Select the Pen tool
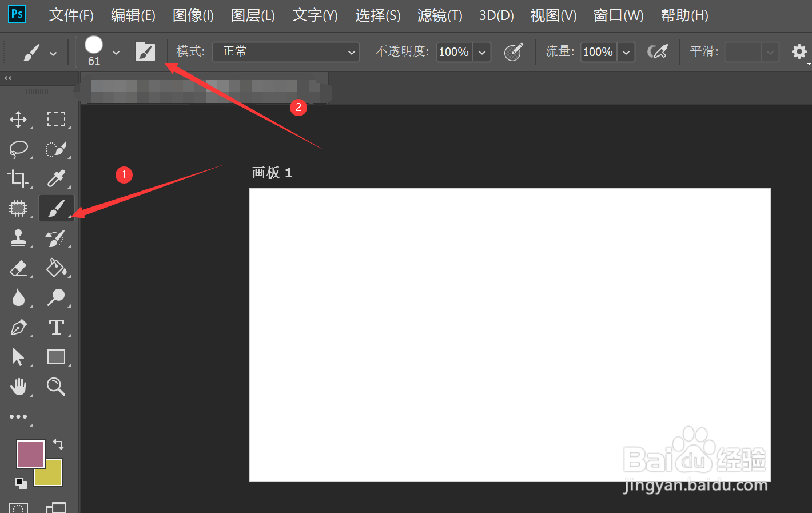Image resolution: width=812 pixels, height=513 pixels. click(17, 327)
